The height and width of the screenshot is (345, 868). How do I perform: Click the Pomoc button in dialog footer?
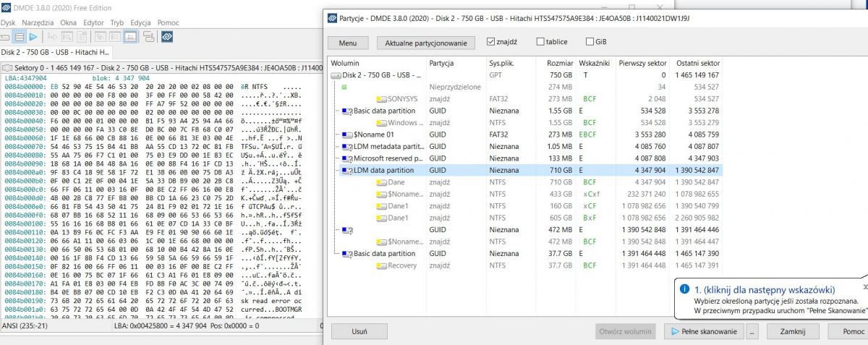click(846, 332)
